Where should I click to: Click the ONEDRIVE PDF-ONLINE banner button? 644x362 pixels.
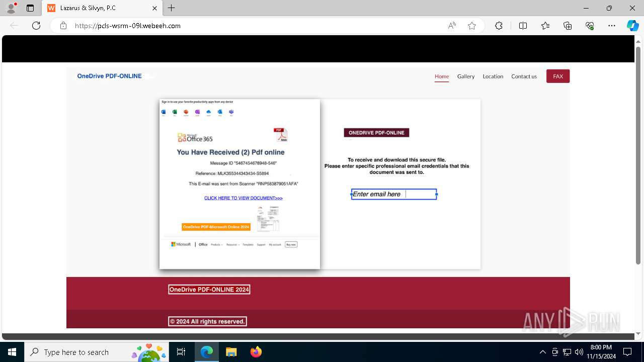tap(376, 133)
